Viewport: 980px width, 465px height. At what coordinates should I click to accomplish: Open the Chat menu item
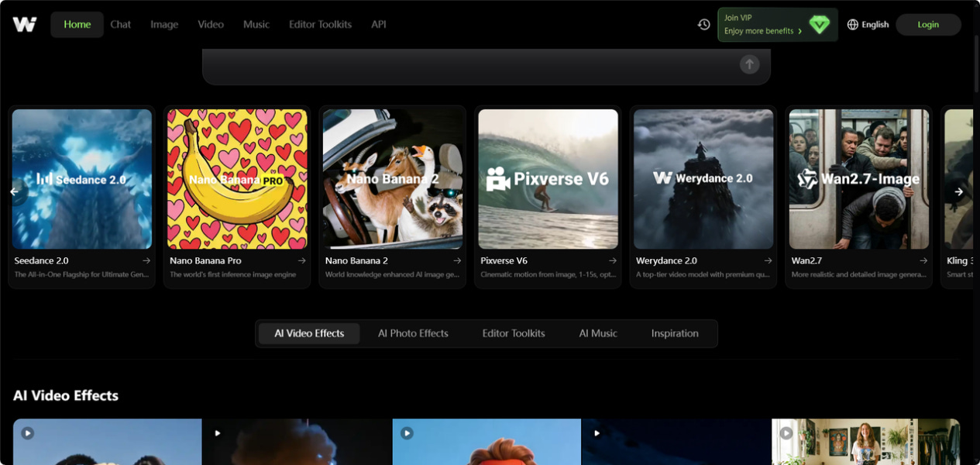[120, 25]
